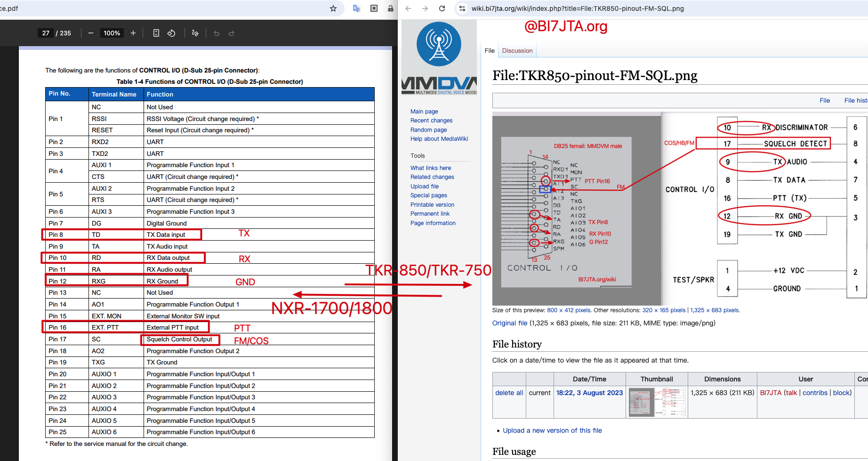Open BI7JTA contribs link
The image size is (868, 461).
815,393
